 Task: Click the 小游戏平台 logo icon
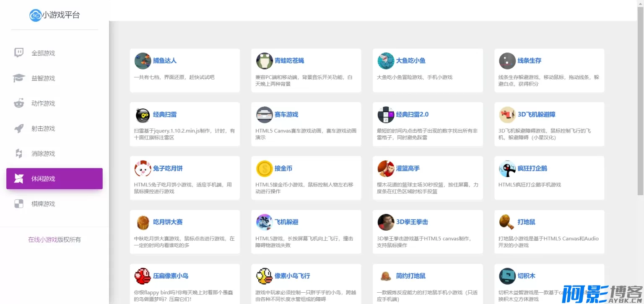tap(35, 15)
